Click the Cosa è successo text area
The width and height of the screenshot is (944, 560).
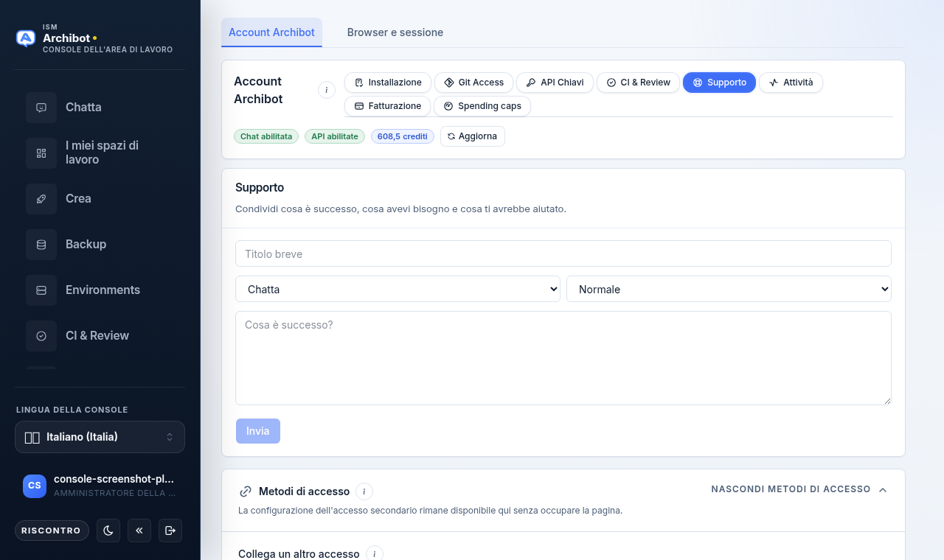tap(563, 358)
